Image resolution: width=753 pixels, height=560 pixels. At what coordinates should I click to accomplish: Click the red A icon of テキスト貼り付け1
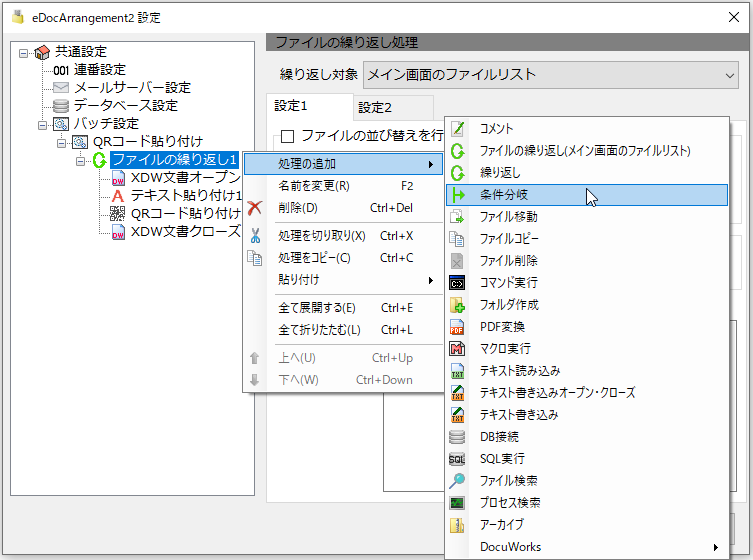[x=118, y=195]
